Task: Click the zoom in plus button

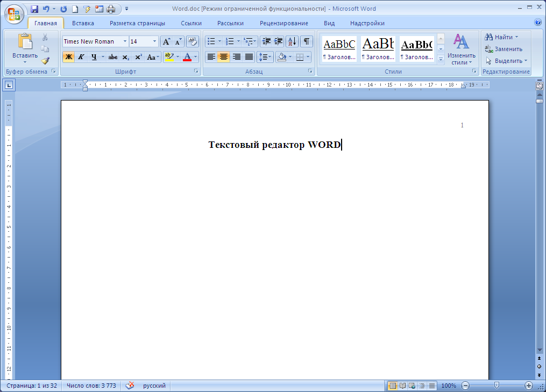Action: click(x=529, y=386)
